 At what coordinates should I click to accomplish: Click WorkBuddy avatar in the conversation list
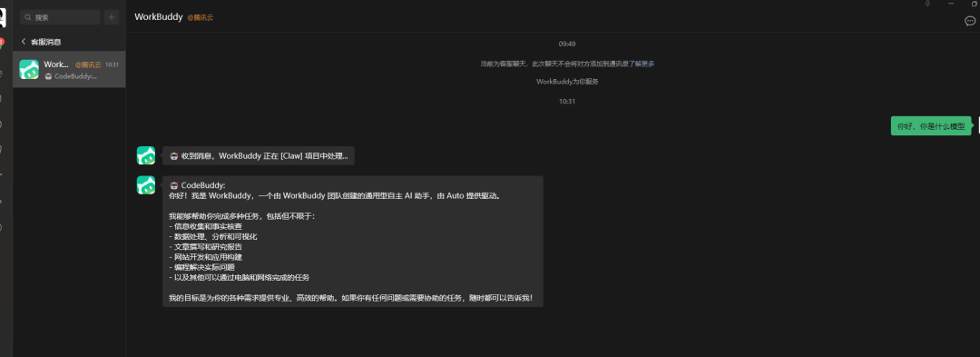pos(29,69)
